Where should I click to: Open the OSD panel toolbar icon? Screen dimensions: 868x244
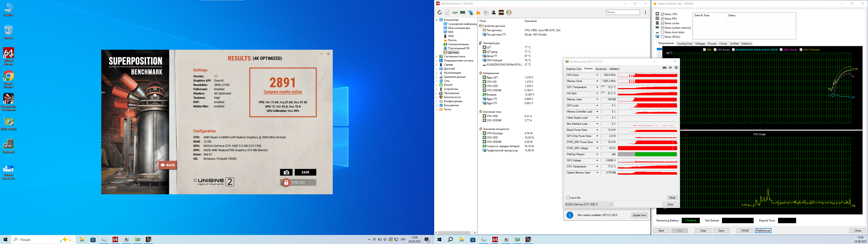pyautogui.click(x=501, y=12)
